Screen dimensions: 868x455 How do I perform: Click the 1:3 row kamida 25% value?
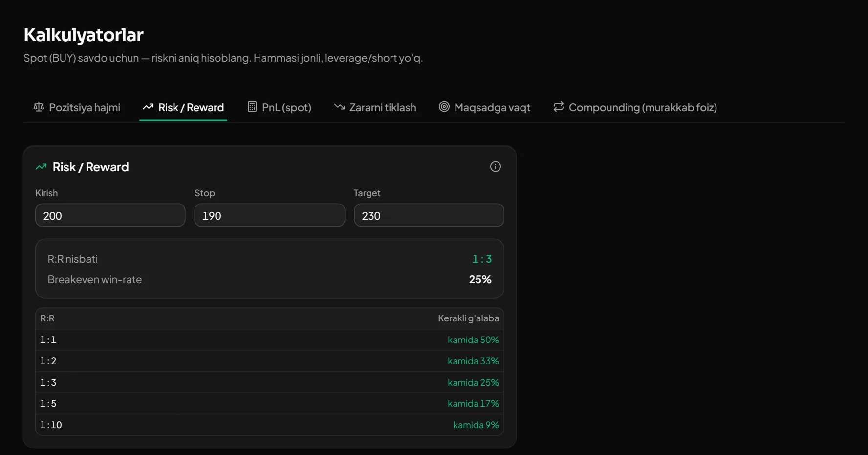[x=473, y=382]
